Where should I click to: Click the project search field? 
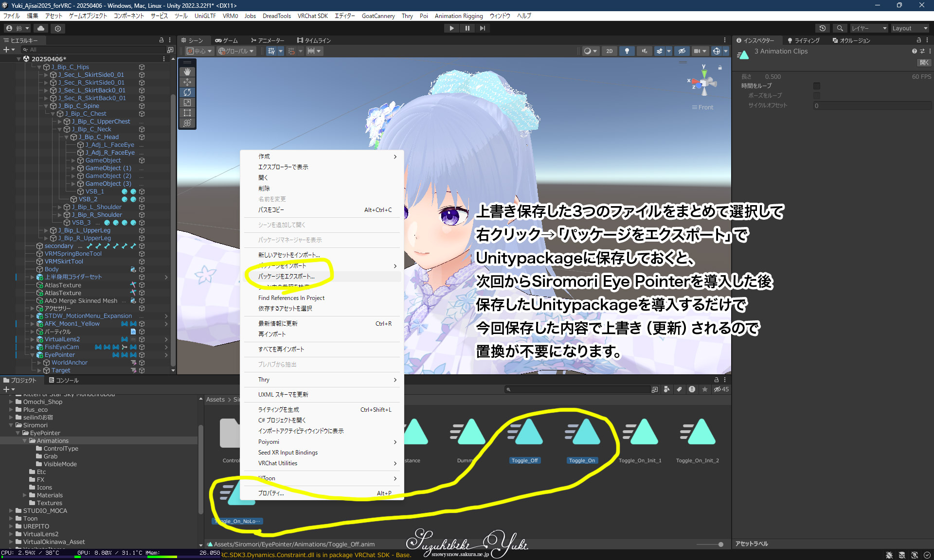pos(577,389)
